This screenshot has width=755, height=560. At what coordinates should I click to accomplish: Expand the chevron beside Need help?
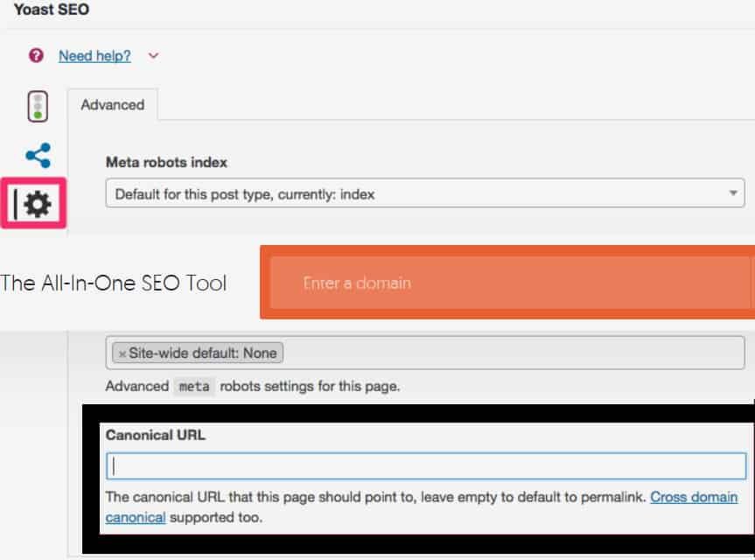coord(154,56)
